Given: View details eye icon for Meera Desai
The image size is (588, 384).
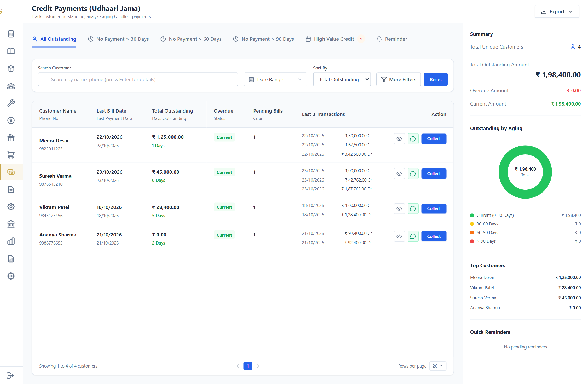Looking at the screenshot, I should point(399,139).
